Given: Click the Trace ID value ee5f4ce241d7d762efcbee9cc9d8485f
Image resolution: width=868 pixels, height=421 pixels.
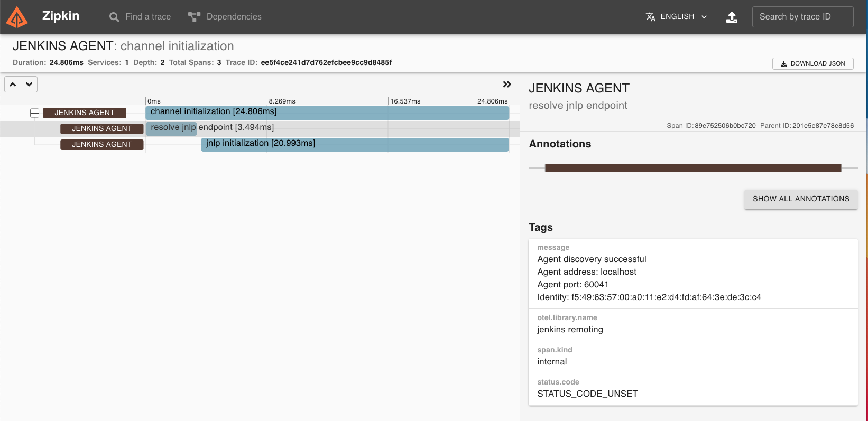Looking at the screenshot, I should (x=326, y=63).
